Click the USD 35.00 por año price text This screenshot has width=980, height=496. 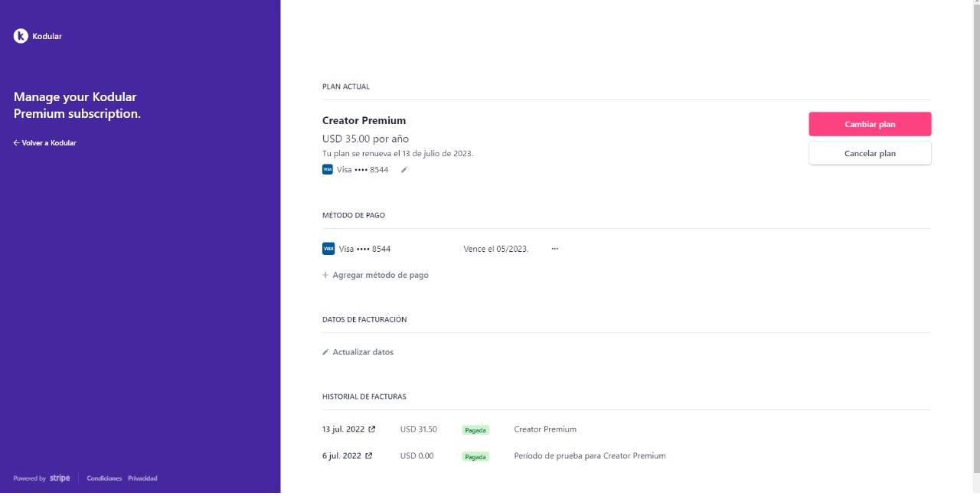tap(366, 139)
